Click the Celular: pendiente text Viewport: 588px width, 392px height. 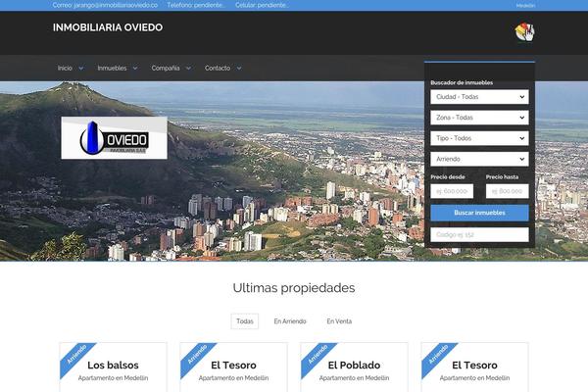click(x=262, y=5)
